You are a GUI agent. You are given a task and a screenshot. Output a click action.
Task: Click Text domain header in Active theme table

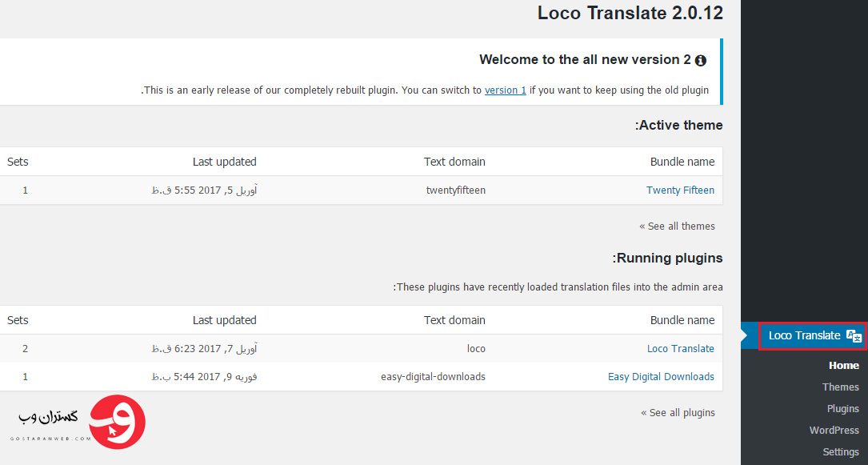[454, 162]
